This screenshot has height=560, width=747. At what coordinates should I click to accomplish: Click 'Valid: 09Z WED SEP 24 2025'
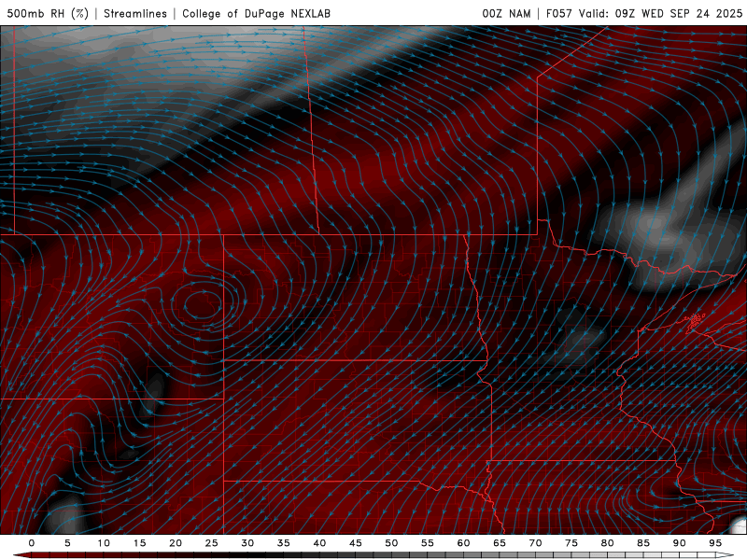pos(661,13)
